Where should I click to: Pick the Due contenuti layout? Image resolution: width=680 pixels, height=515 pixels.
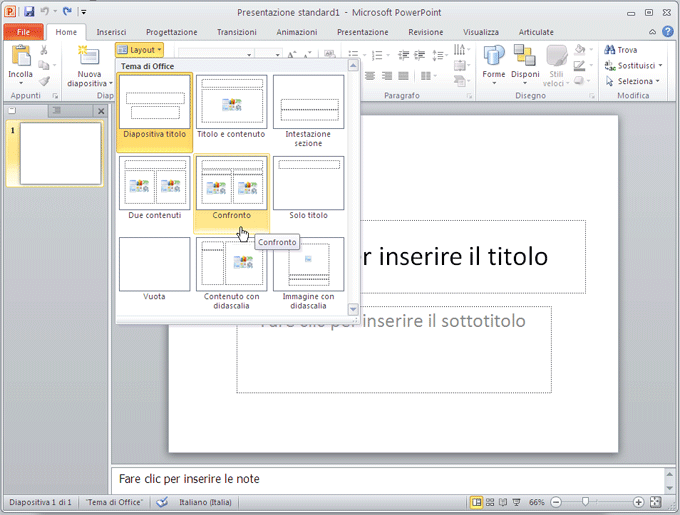click(154, 188)
